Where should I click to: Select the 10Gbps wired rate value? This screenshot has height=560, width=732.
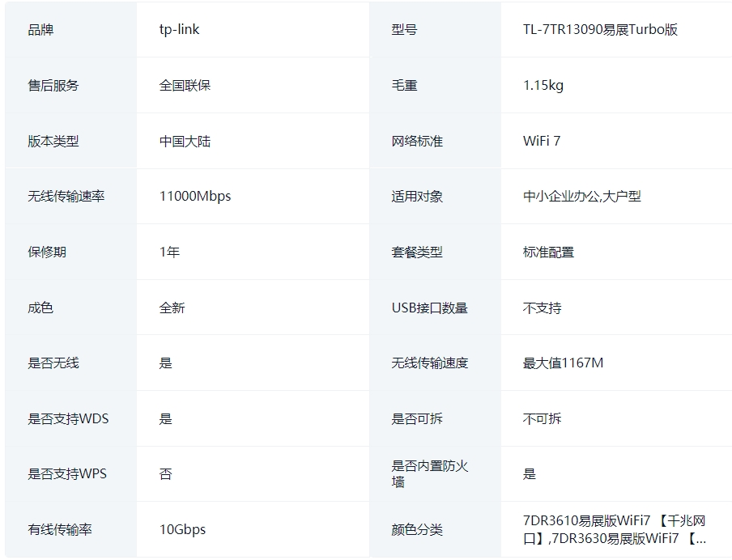tap(182, 530)
